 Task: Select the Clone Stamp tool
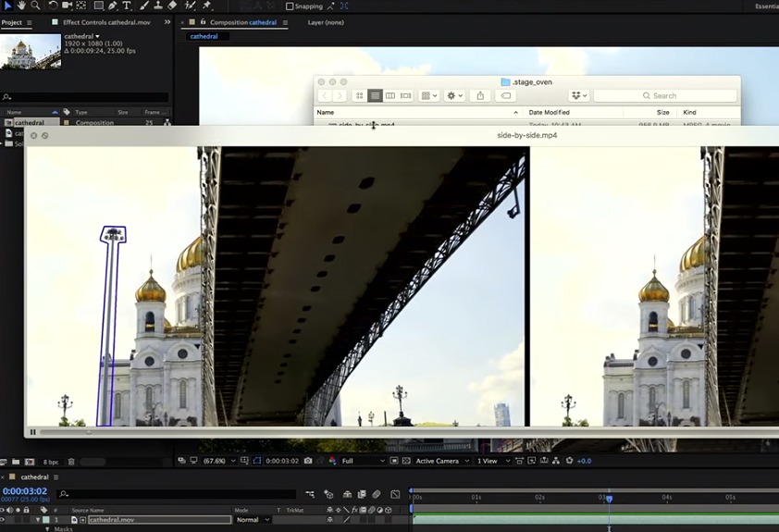pyautogui.click(x=158, y=6)
